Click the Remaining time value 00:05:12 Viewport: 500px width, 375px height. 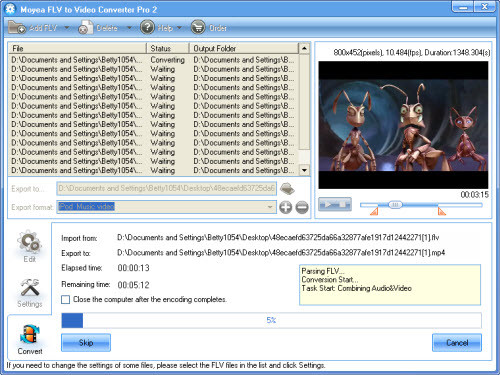click(133, 285)
